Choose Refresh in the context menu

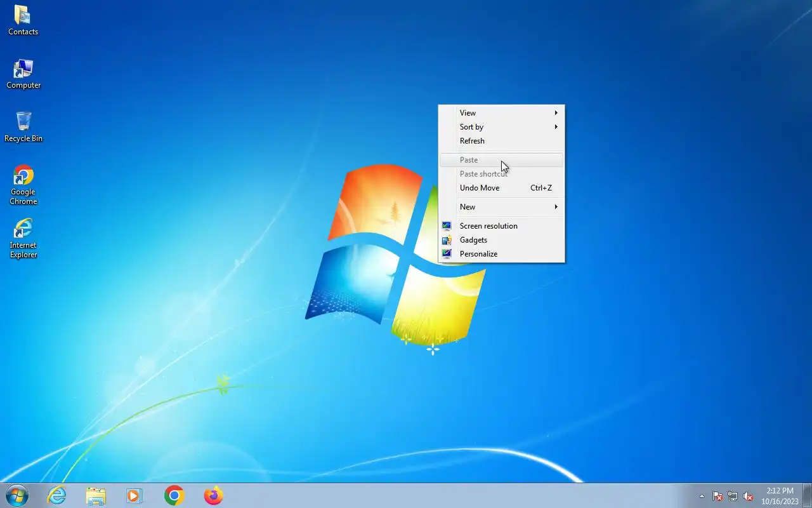coord(501,141)
